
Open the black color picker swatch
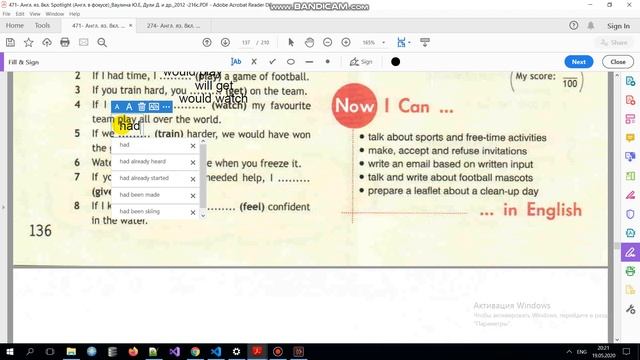coord(396,62)
